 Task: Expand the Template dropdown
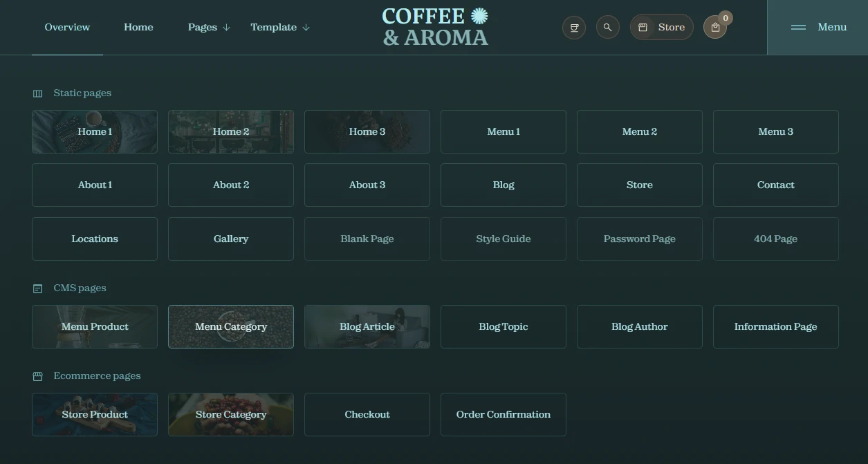(280, 28)
